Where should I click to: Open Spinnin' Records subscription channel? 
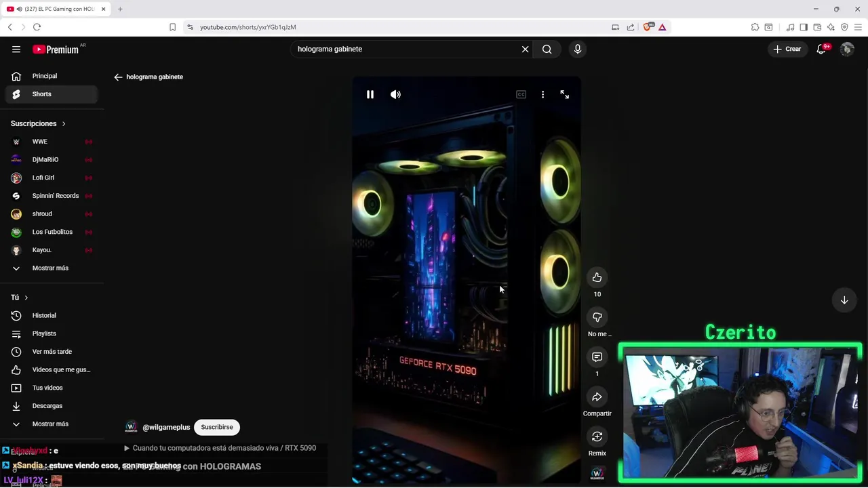pyautogui.click(x=52, y=196)
